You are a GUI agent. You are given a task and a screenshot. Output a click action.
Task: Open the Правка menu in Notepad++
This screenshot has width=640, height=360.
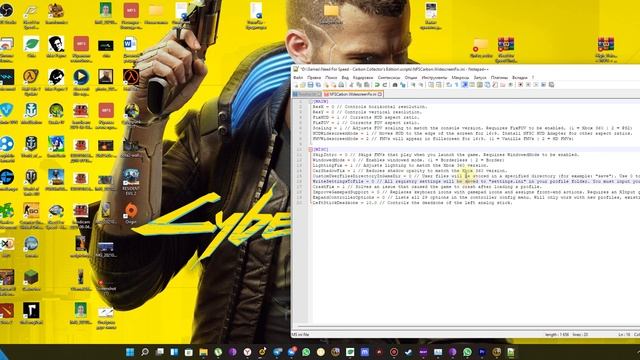[314, 78]
